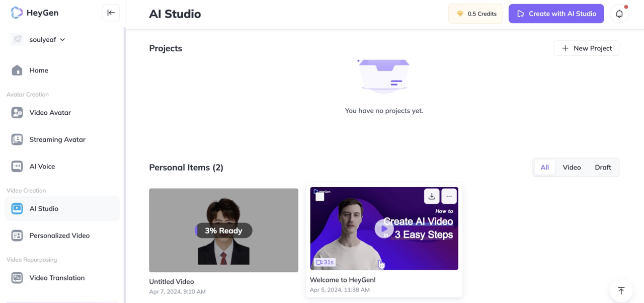644x303 pixels.
Task: Open the Untitled Video thumbnail
Action: (x=223, y=231)
